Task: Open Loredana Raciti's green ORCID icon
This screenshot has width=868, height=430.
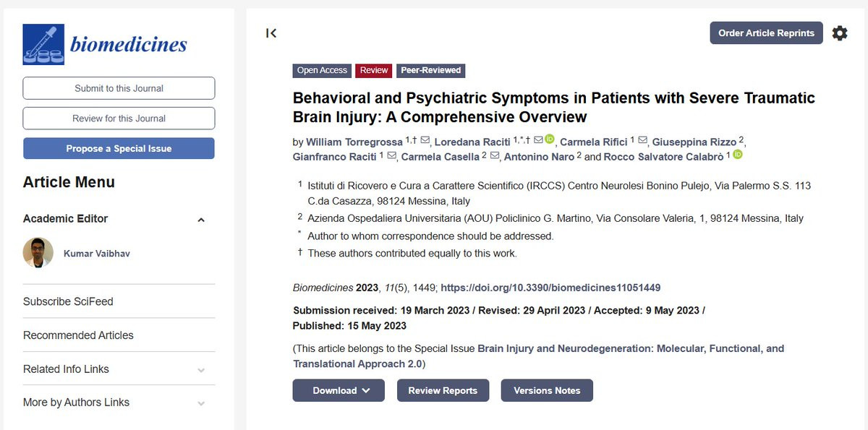Action: coord(549,139)
